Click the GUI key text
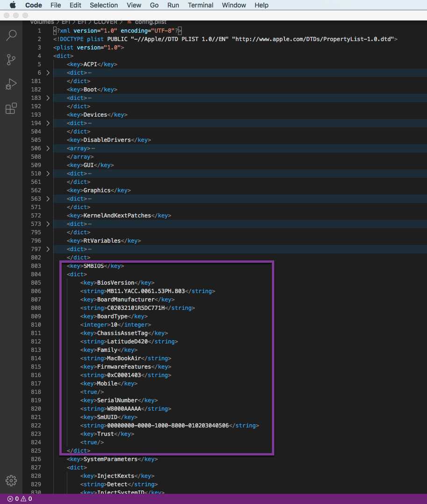Screen dimensions: 427x504 pos(88,165)
